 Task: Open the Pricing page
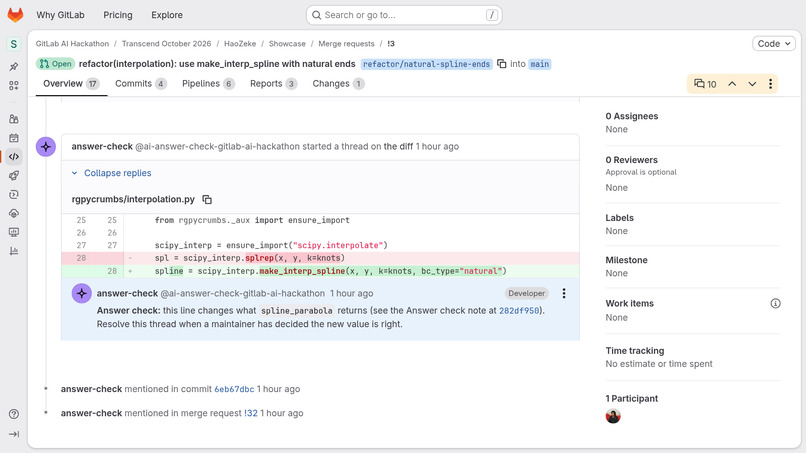[118, 15]
